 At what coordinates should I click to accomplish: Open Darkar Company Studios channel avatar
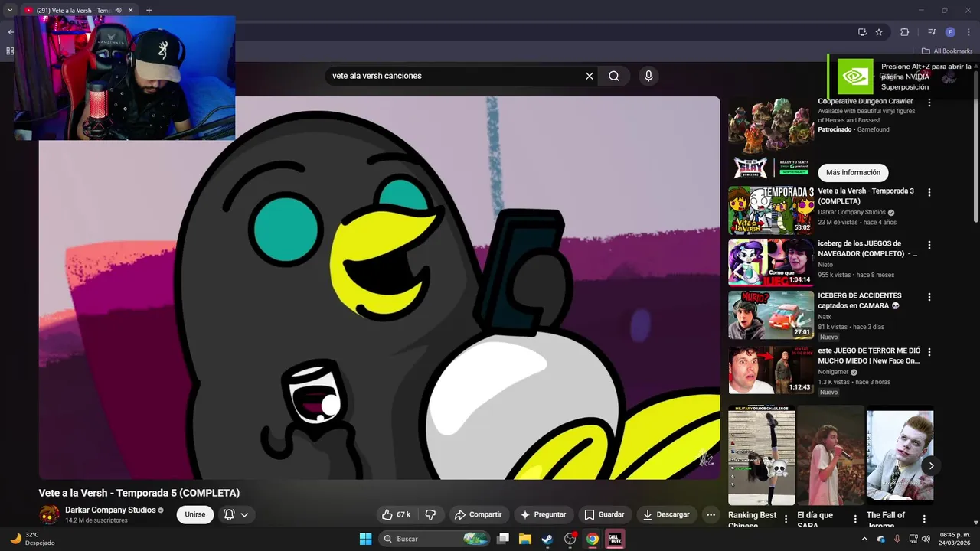pos(49,514)
